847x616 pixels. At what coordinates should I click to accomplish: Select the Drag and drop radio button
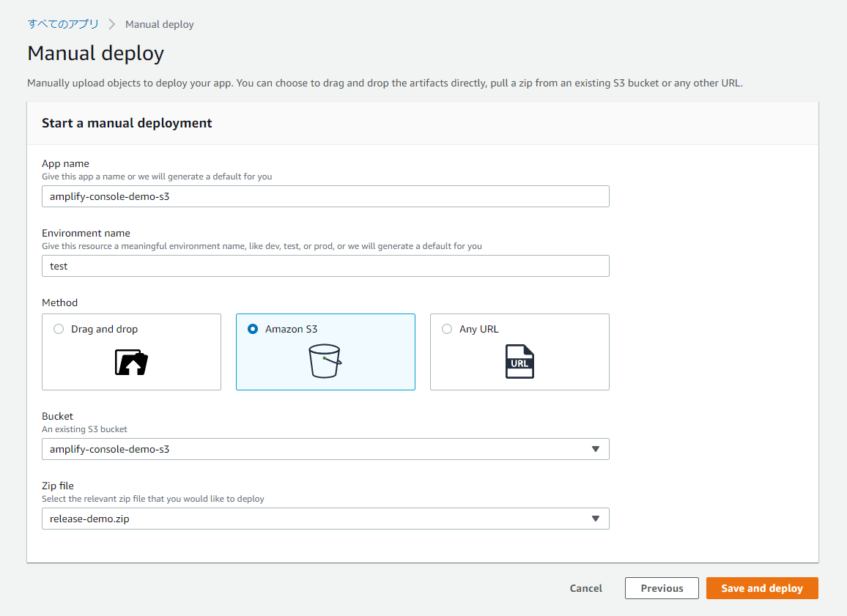pos(59,329)
